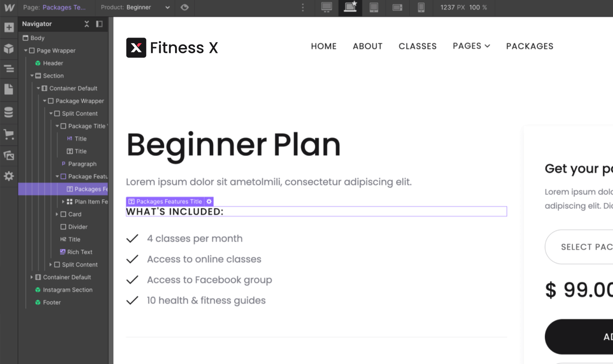Open the Pages panel
Image resolution: width=613 pixels, height=364 pixels.
coord(9,89)
